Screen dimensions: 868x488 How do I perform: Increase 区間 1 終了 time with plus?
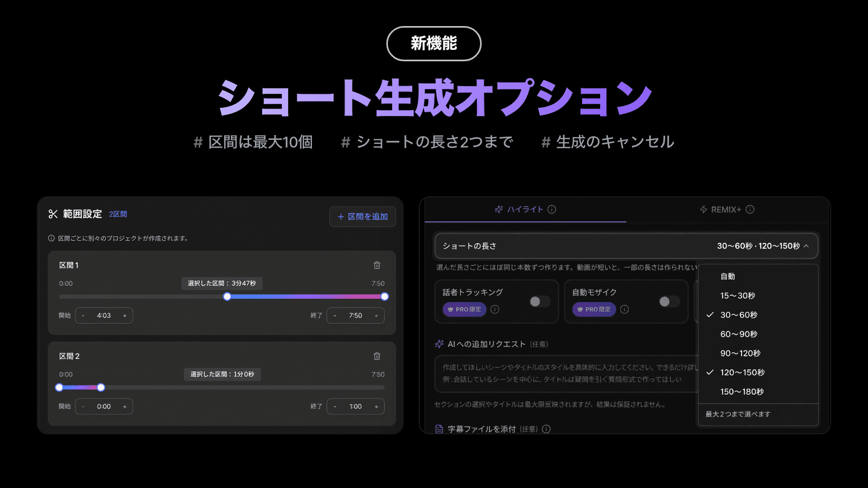point(376,316)
